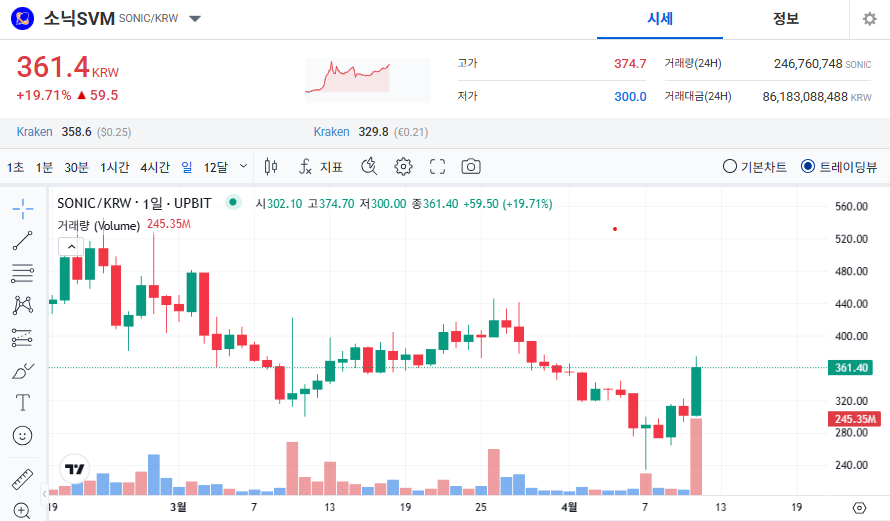Switch to the 시세 tab
The image size is (890, 521).
[660, 19]
